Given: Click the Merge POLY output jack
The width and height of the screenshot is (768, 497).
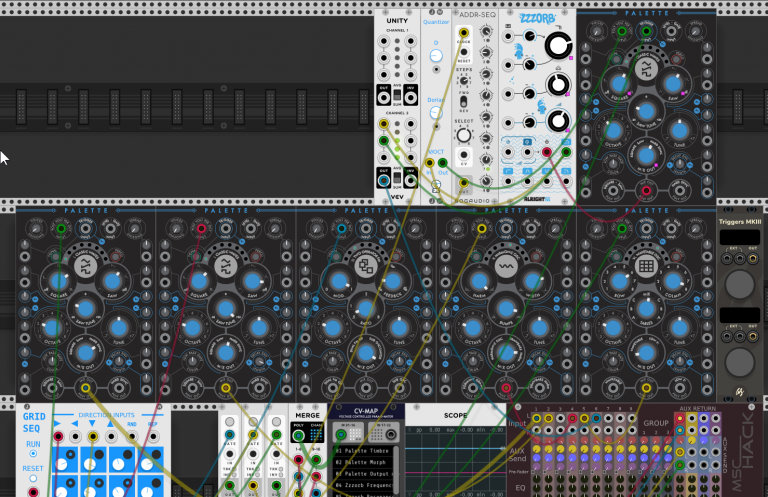Looking at the screenshot, I should 298,436.
